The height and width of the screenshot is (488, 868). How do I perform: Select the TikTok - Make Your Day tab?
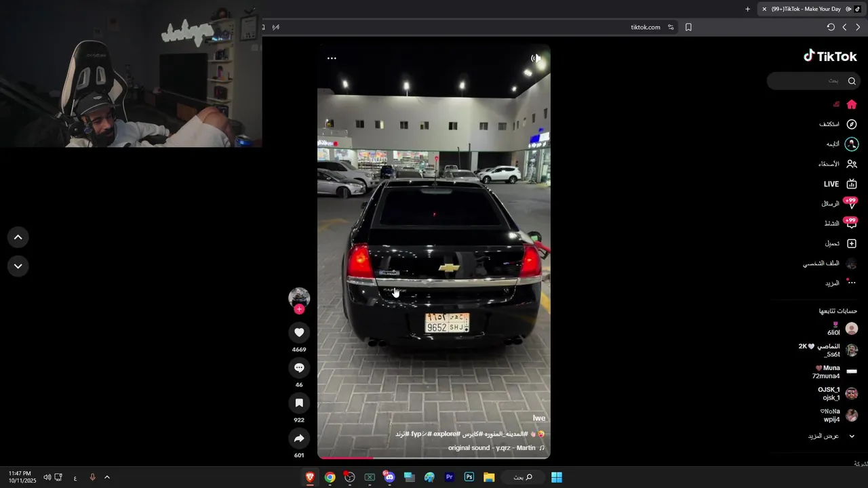coord(810,9)
